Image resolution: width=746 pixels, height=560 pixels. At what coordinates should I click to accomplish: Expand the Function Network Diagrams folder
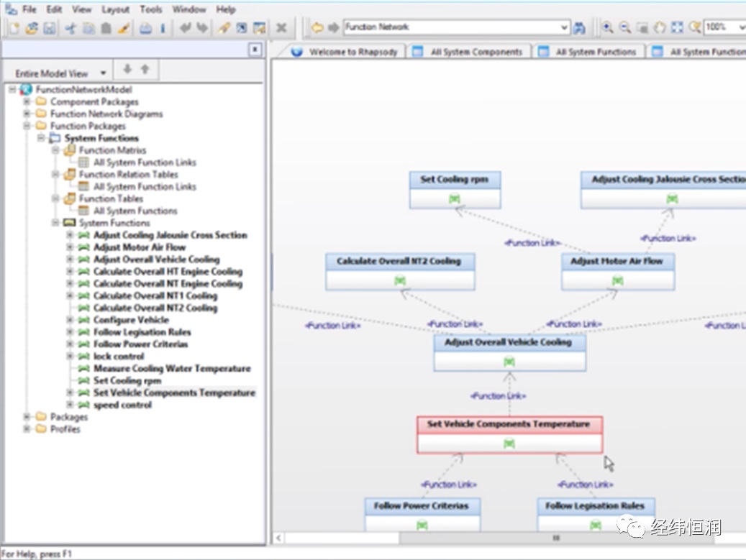tap(27, 114)
